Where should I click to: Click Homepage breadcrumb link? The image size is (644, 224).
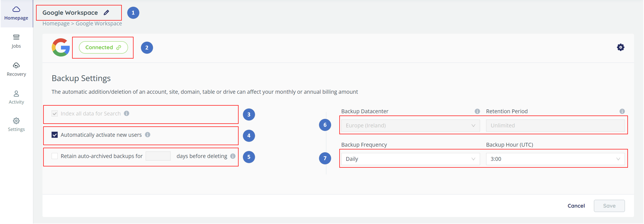(x=56, y=23)
